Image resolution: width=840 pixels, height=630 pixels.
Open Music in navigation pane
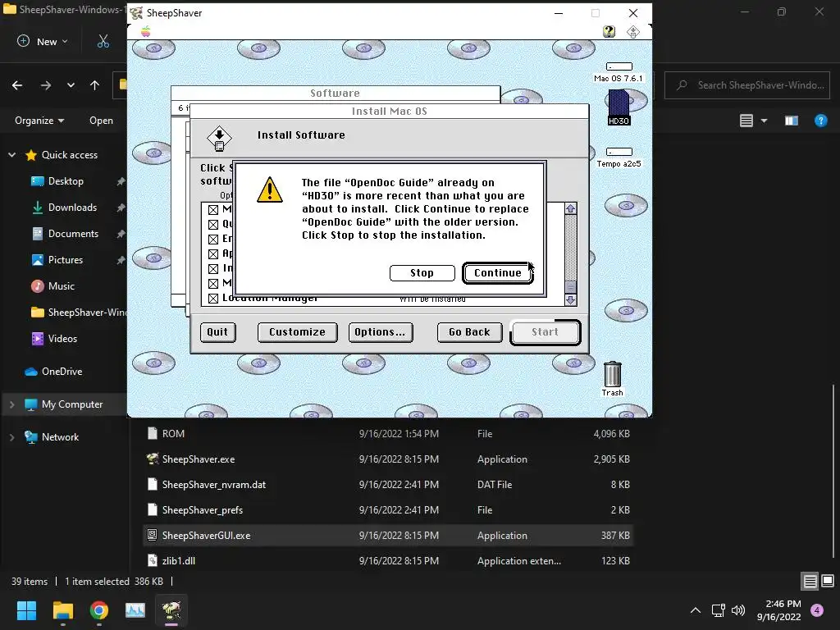click(61, 286)
